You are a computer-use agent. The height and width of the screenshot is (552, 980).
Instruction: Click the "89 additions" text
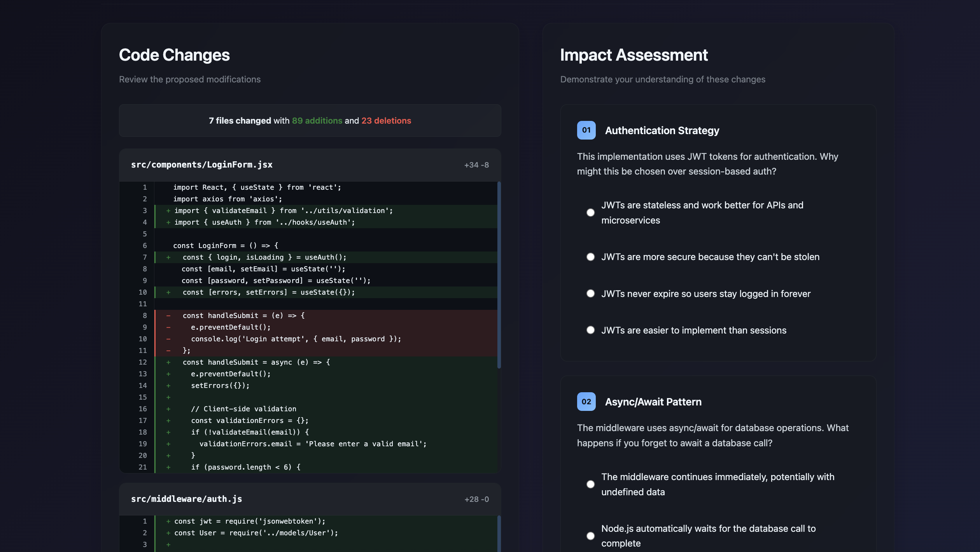(x=317, y=121)
